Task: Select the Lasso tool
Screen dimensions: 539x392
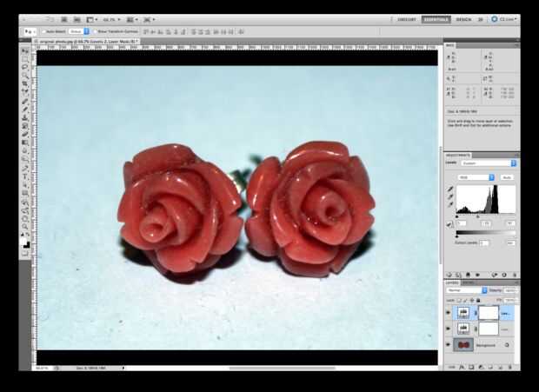Action: [25, 67]
